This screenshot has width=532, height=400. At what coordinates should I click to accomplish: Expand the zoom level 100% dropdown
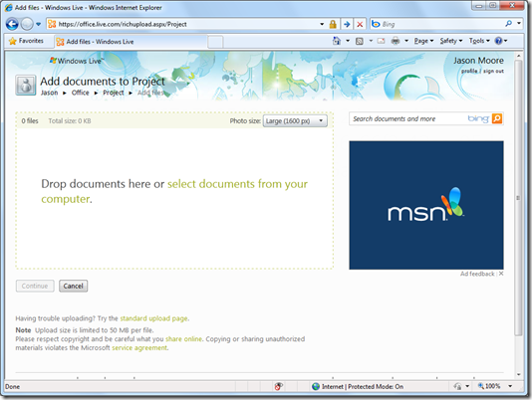click(510, 386)
